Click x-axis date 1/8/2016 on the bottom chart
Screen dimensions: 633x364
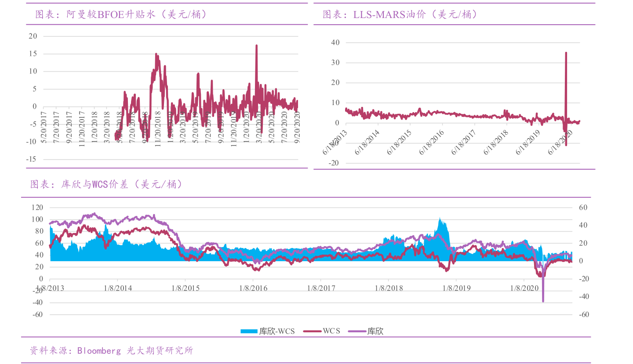(253, 288)
